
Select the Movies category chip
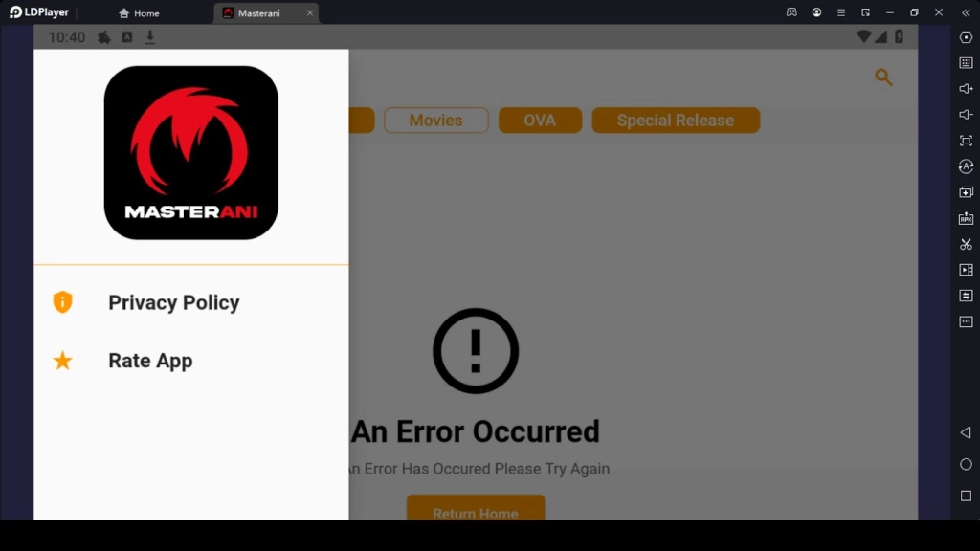435,121
